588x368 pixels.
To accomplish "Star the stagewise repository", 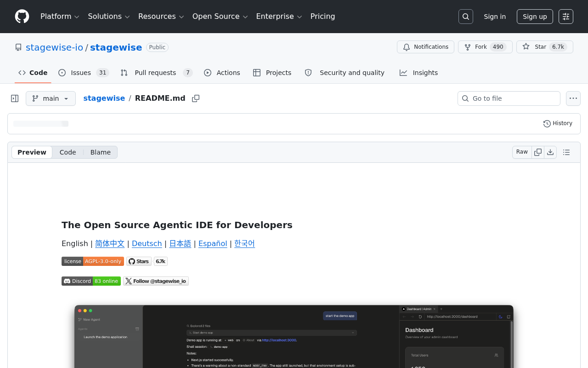I will [545, 47].
